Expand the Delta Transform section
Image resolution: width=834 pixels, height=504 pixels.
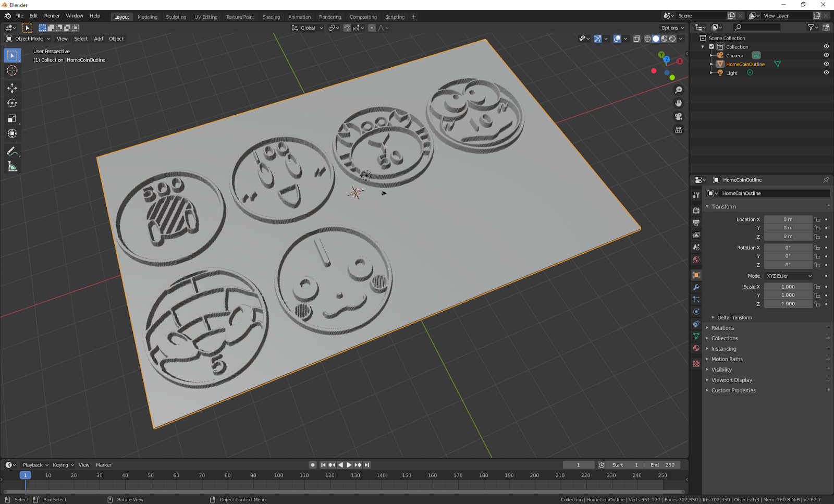(x=734, y=317)
